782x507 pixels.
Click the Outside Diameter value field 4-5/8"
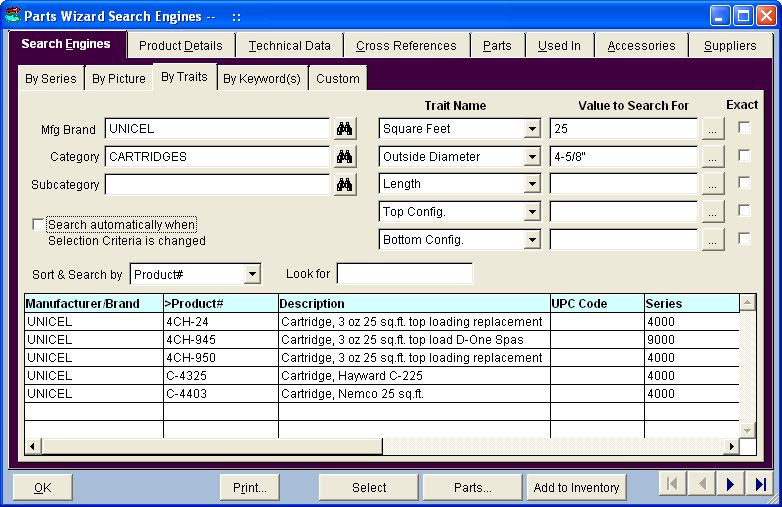pyautogui.click(x=623, y=157)
